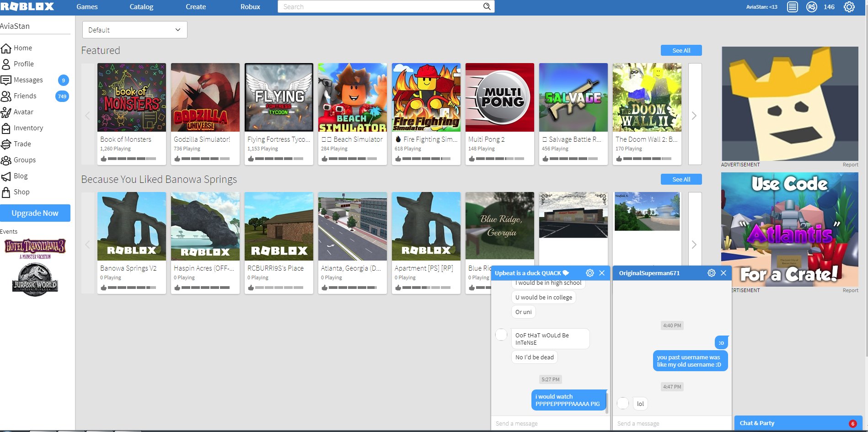This screenshot has height=432, width=868.
Task: Open settings gear in Upbeat duck chat
Action: click(590, 273)
